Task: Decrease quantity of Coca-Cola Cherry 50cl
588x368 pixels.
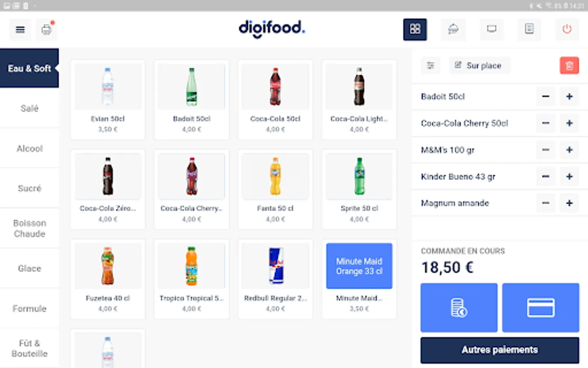Action: pos(546,123)
